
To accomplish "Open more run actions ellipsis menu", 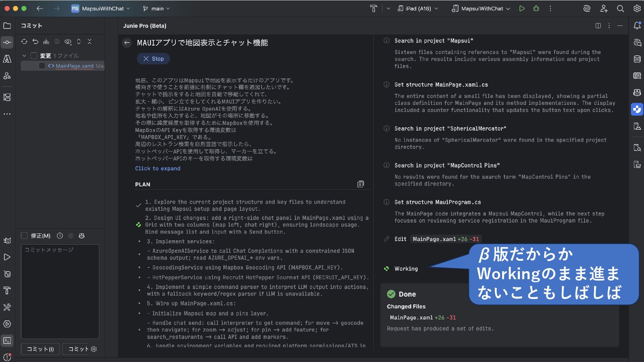I will click(x=550, y=9).
